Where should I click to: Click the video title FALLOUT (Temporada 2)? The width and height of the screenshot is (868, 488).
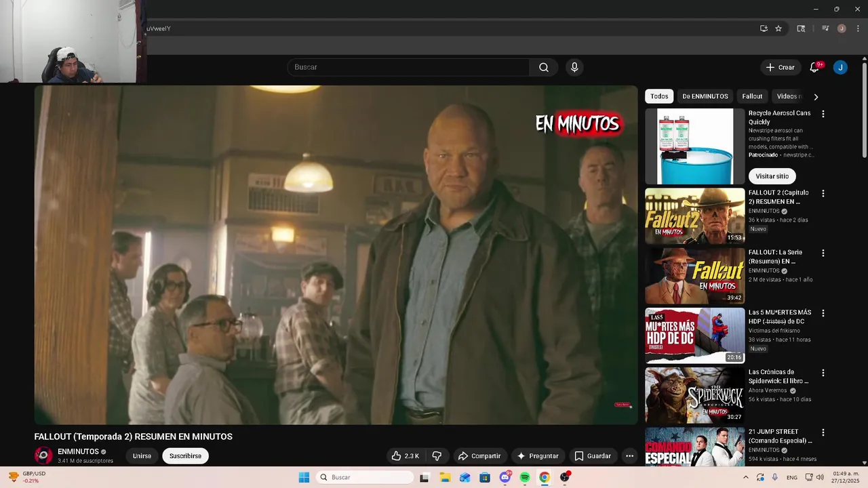click(134, 436)
